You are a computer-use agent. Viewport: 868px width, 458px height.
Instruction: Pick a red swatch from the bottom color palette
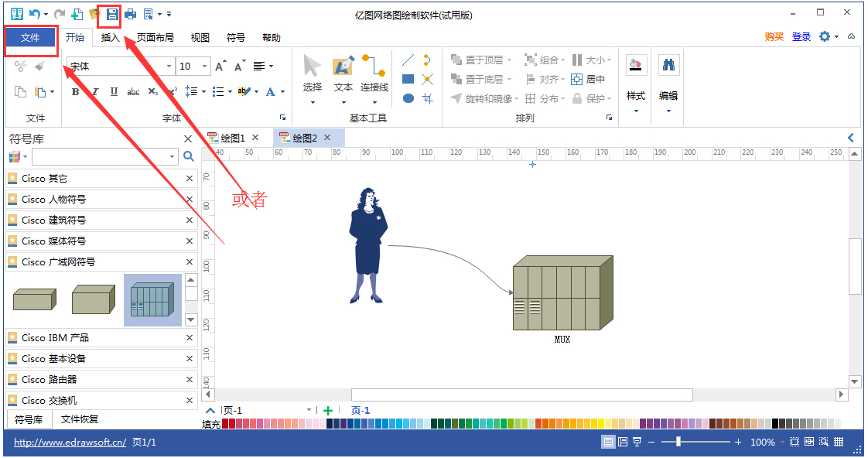[231, 424]
